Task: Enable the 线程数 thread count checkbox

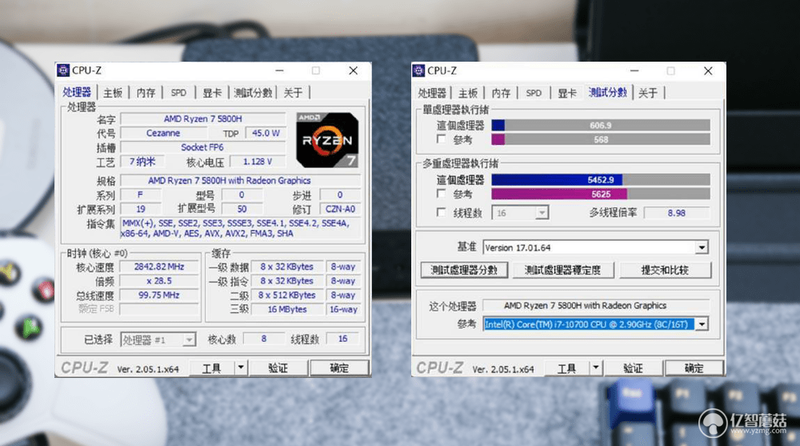Action: click(441, 212)
